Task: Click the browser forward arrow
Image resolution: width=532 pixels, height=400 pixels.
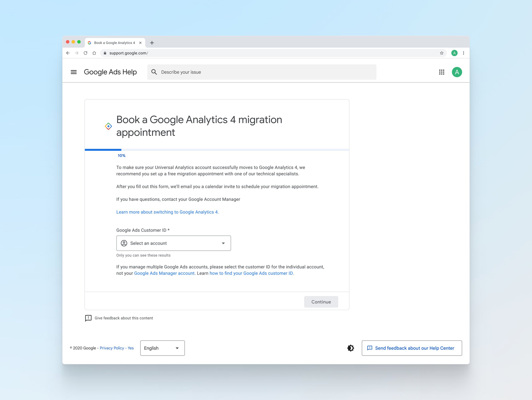Action: (x=77, y=53)
